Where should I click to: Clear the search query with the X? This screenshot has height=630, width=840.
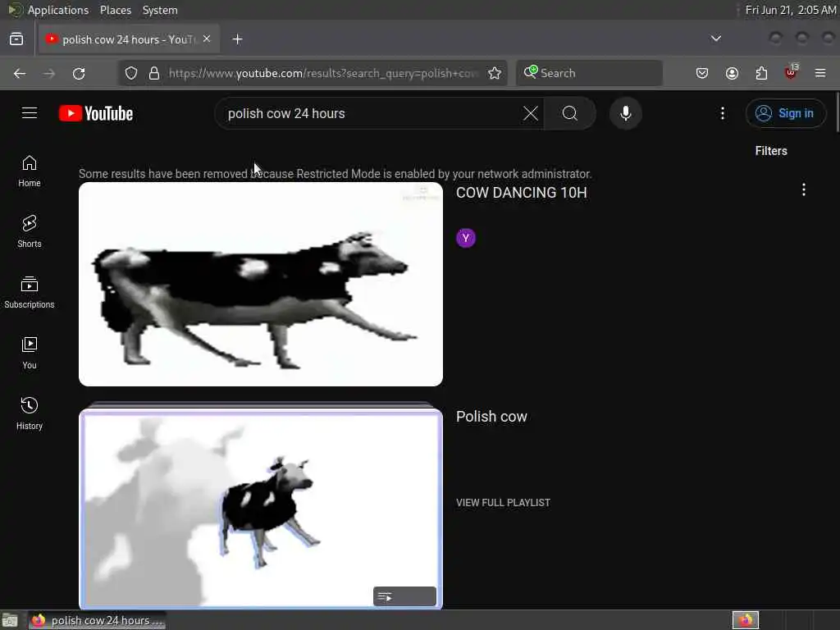coord(531,113)
